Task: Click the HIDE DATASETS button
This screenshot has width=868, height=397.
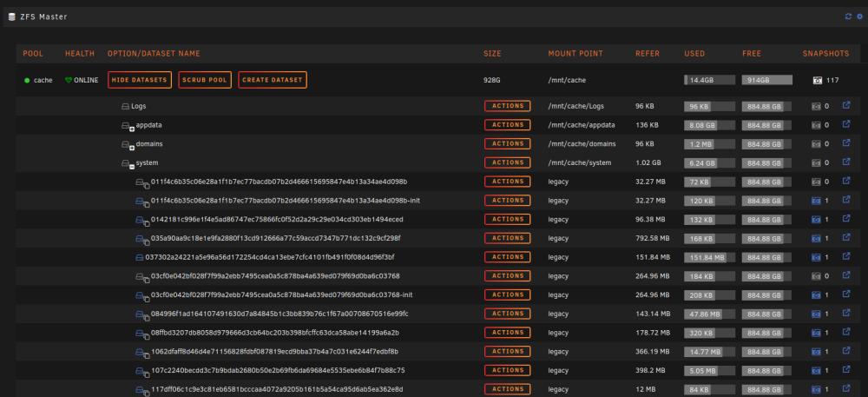Action: pos(140,80)
